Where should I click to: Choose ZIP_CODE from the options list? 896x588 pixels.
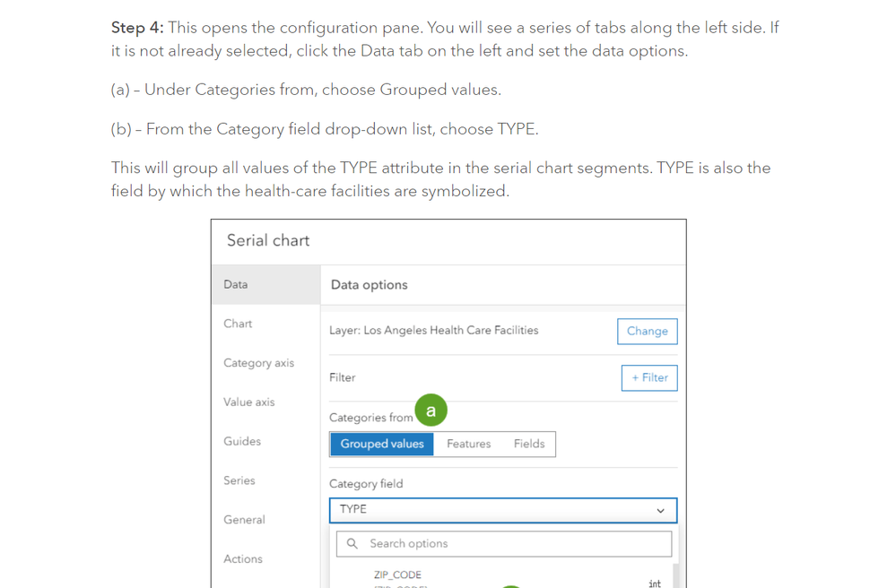(397, 575)
